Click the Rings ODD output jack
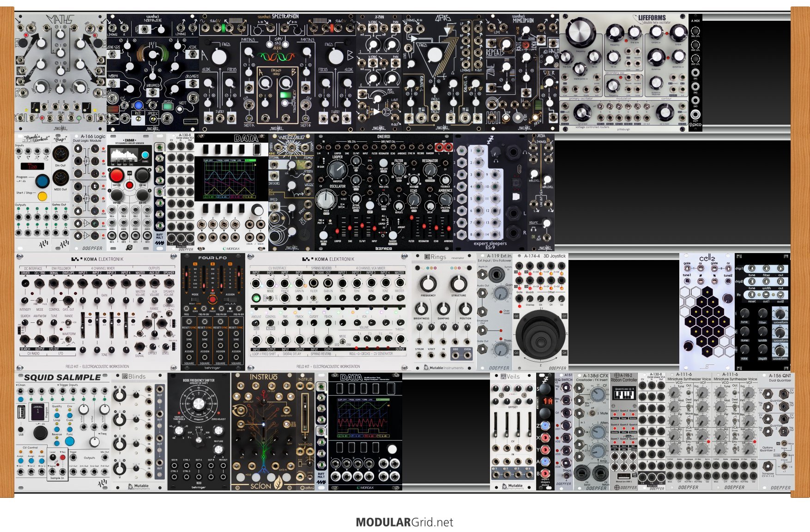 point(456,356)
